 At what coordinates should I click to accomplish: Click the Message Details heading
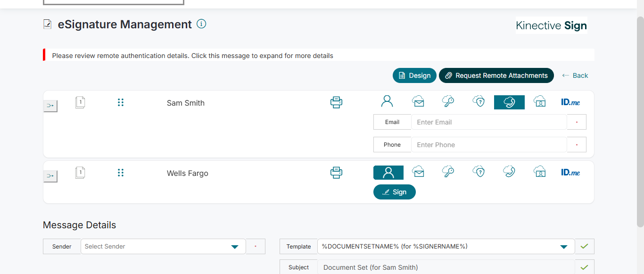coord(79,225)
